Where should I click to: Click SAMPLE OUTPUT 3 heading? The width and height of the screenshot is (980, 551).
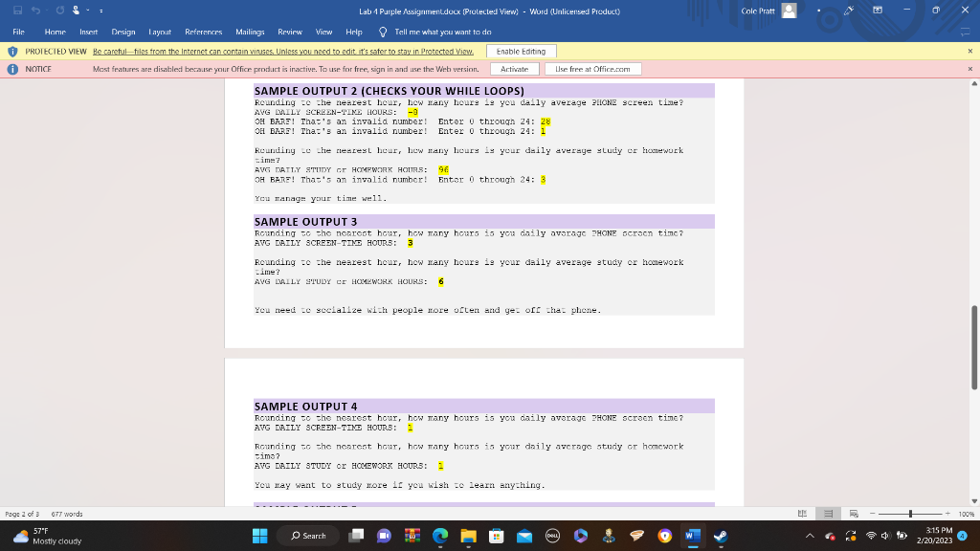305,222
